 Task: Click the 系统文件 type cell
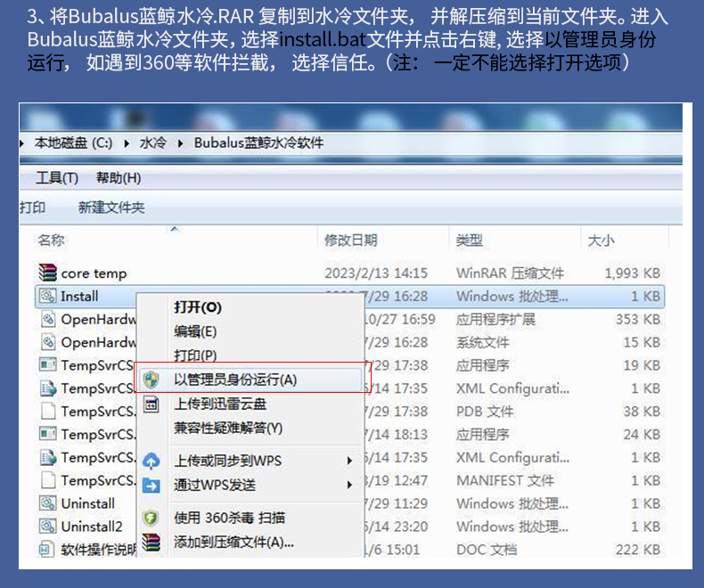coord(483,342)
